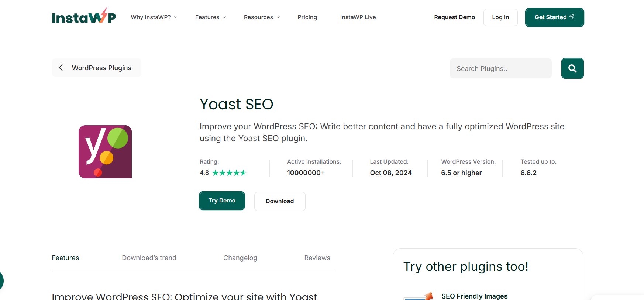This screenshot has height=300, width=644.
Task: Click the 6.6.2 tested version
Action: click(528, 173)
